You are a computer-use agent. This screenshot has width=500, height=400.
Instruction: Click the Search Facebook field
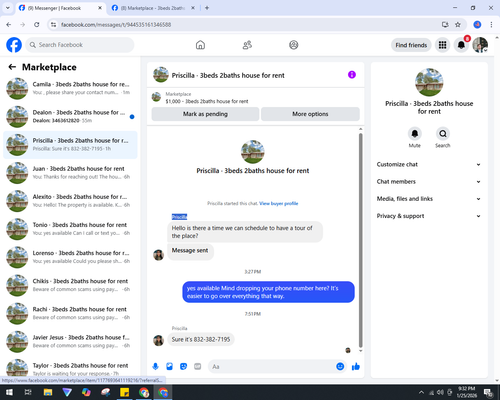point(80,45)
